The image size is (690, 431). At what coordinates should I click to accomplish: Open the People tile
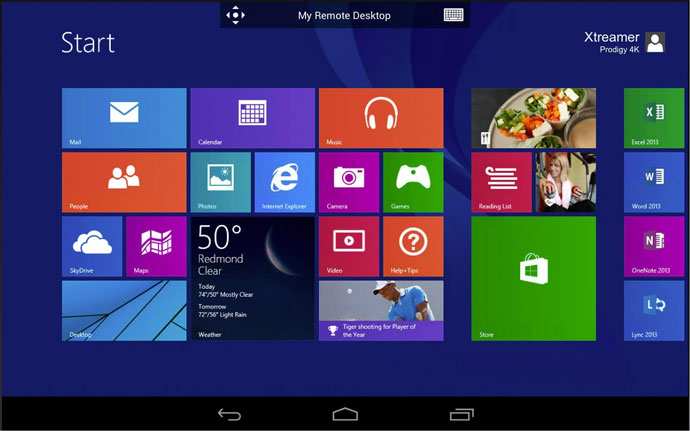pos(124,182)
